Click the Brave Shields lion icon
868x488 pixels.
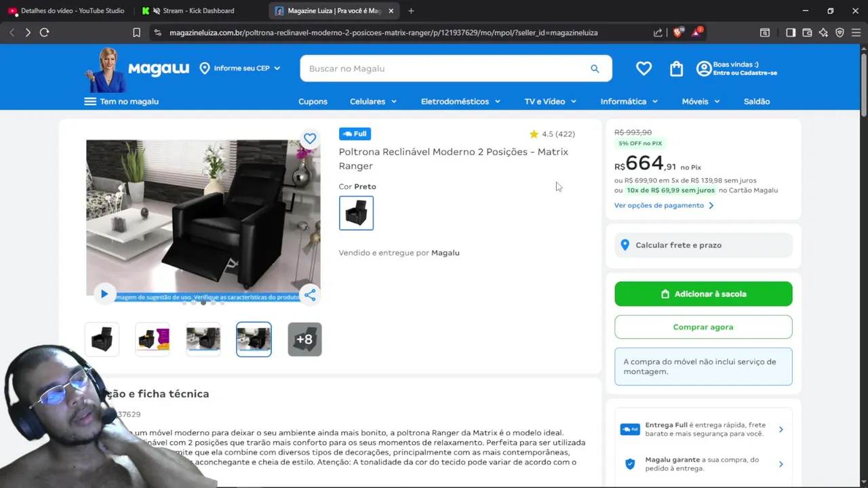677,32
